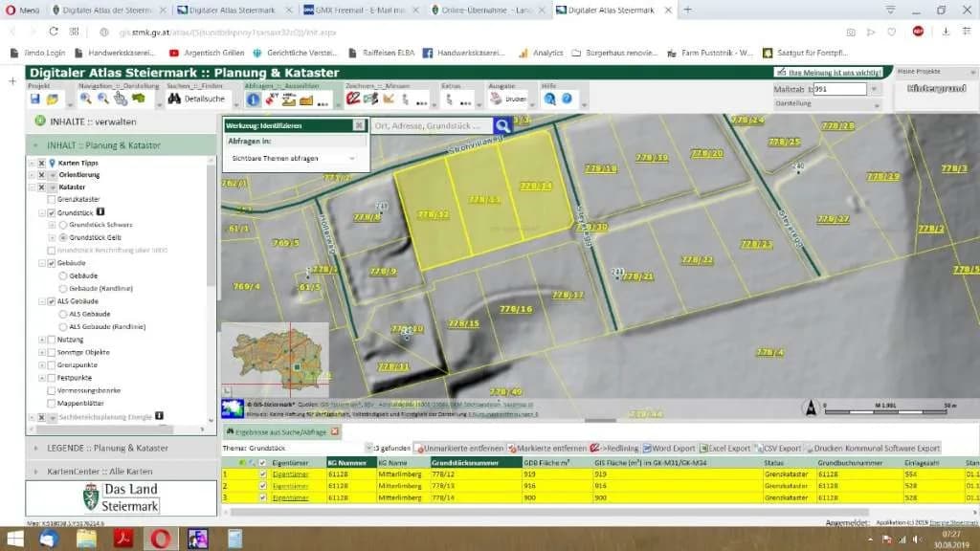This screenshot has width=980, height=551.
Task: Select the zoom-in magnifier tool
Action: tap(85, 99)
